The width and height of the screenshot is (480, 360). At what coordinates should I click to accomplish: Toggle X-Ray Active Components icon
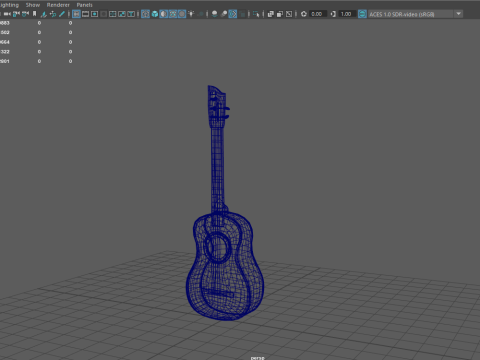tap(280, 14)
